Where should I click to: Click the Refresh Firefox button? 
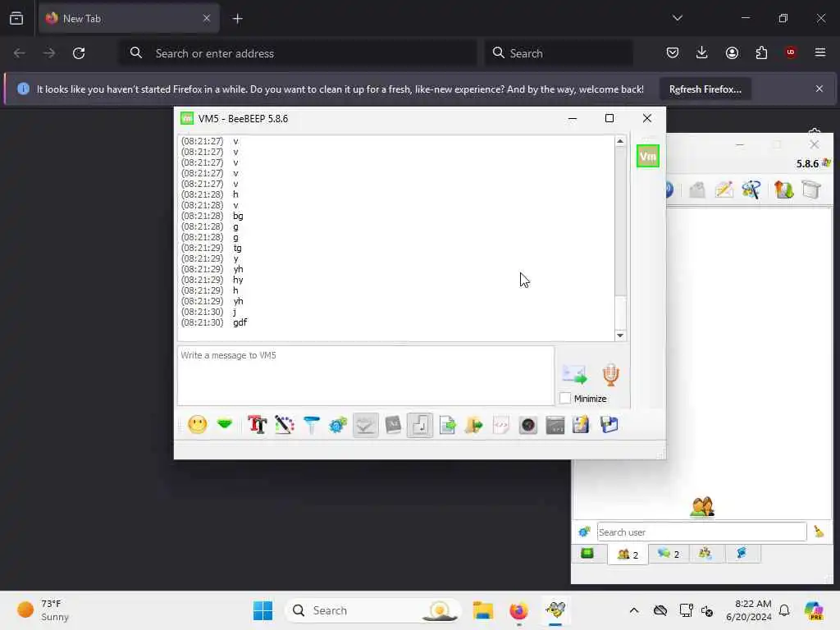[x=705, y=89]
